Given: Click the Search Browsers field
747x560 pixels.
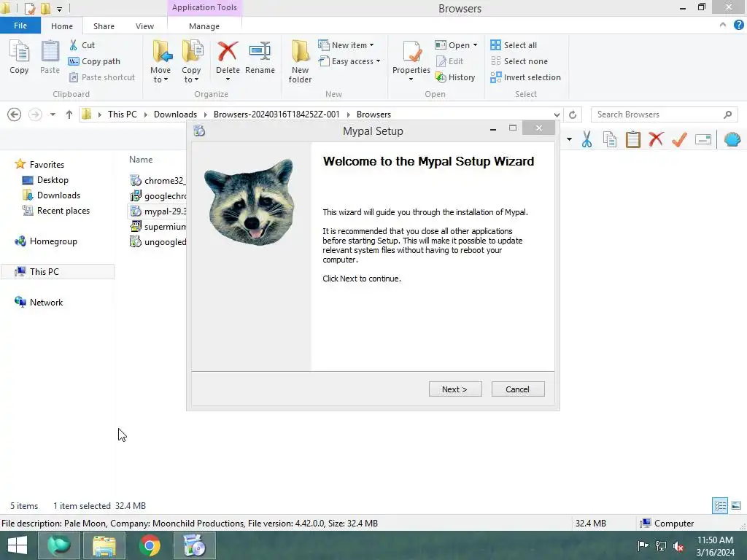Looking at the screenshot, I should [x=664, y=114].
